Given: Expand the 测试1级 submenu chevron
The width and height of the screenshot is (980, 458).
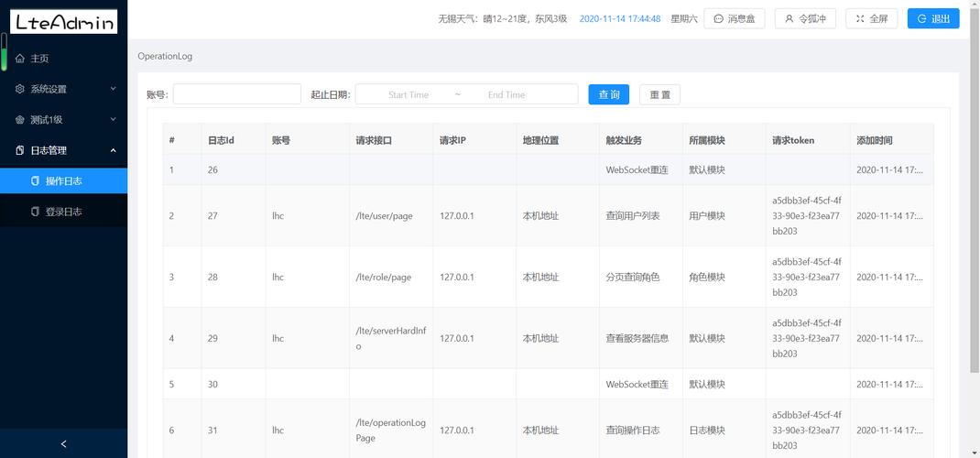Looking at the screenshot, I should point(113,119).
